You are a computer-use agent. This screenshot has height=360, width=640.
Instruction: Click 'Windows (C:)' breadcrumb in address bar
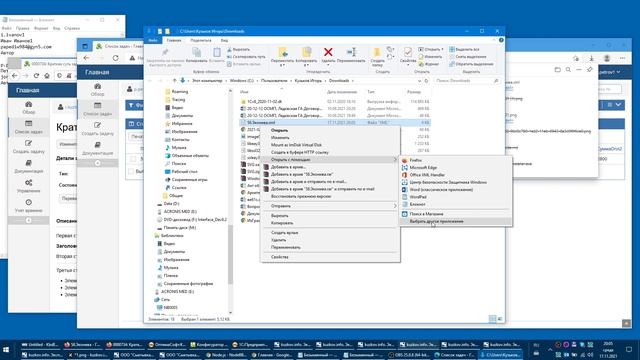(x=242, y=81)
